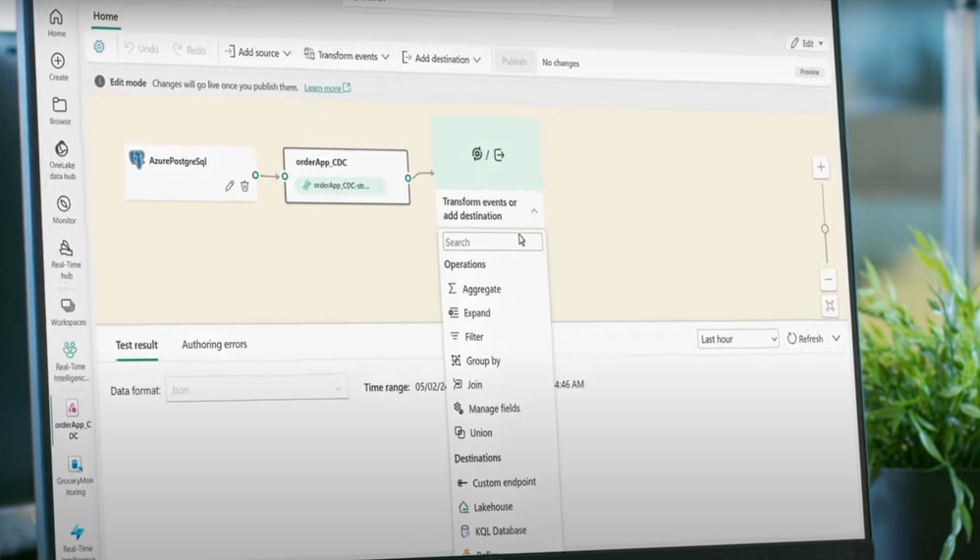
Task: Choose Union operation
Action: point(473,432)
